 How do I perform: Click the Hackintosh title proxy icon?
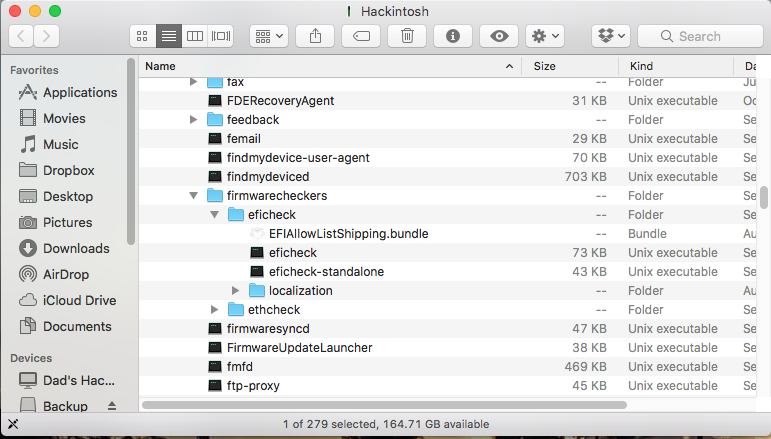click(349, 11)
